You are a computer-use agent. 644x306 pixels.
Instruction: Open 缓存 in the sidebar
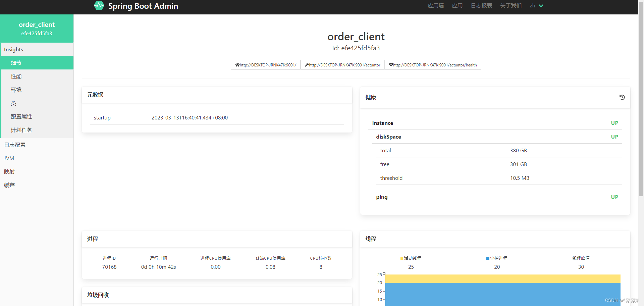point(37,185)
